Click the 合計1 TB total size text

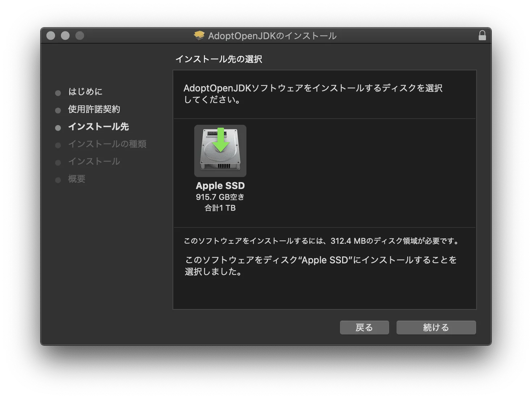pyautogui.click(x=220, y=208)
